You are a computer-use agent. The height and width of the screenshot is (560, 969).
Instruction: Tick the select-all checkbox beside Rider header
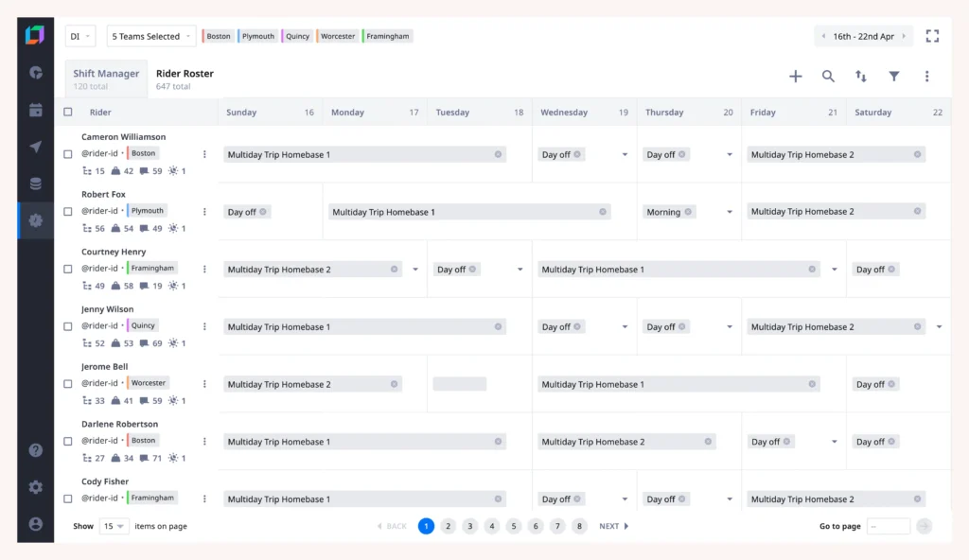tap(67, 112)
